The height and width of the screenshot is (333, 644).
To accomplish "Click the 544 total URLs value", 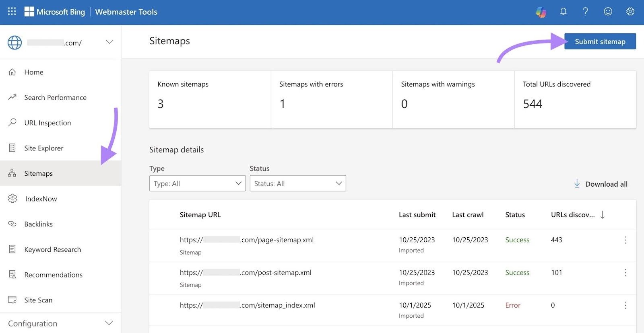I will pos(533,104).
